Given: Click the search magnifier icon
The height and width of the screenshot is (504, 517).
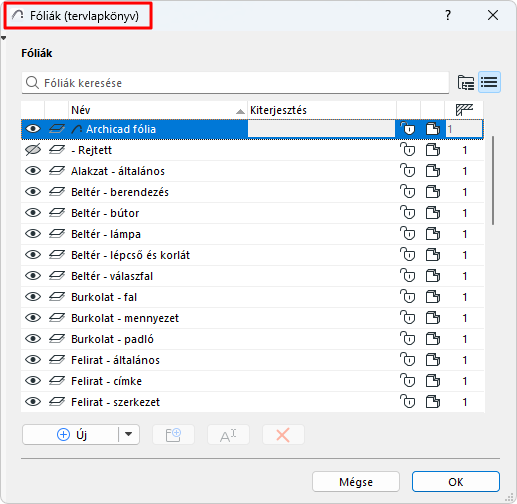Looking at the screenshot, I should click(32, 83).
